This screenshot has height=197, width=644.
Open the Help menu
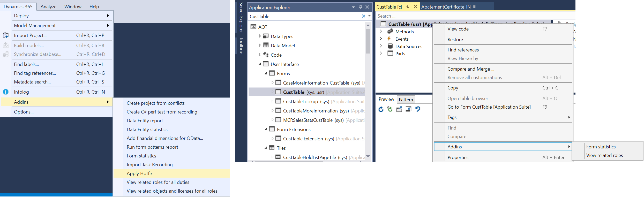[94, 6]
